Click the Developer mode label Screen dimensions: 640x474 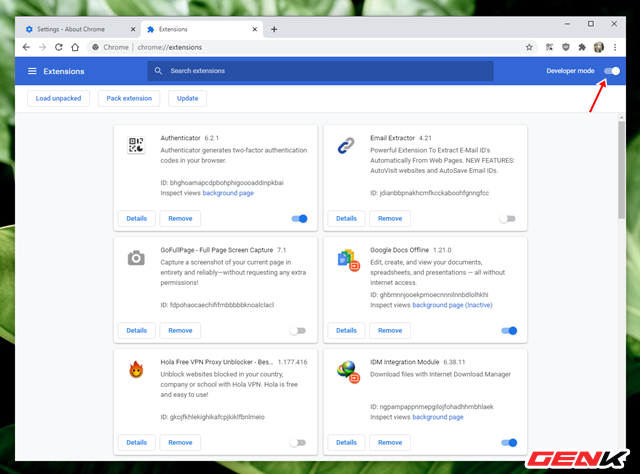click(570, 71)
